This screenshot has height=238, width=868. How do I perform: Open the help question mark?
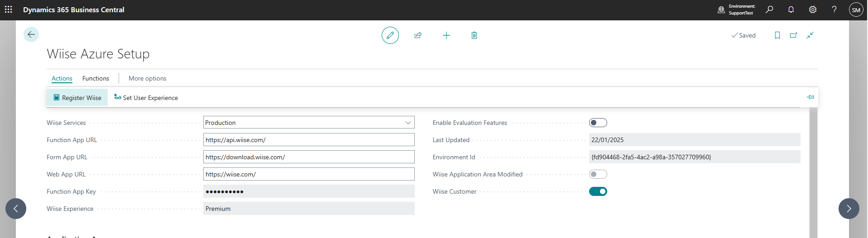pos(834,10)
